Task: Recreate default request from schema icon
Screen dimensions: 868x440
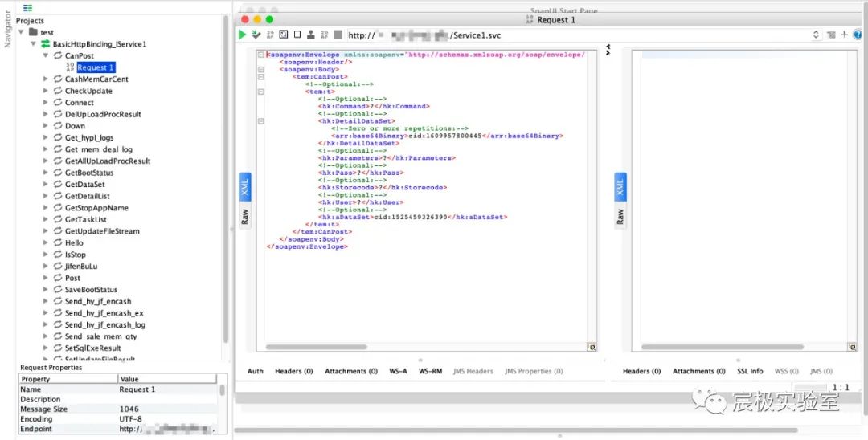Action: click(x=284, y=35)
